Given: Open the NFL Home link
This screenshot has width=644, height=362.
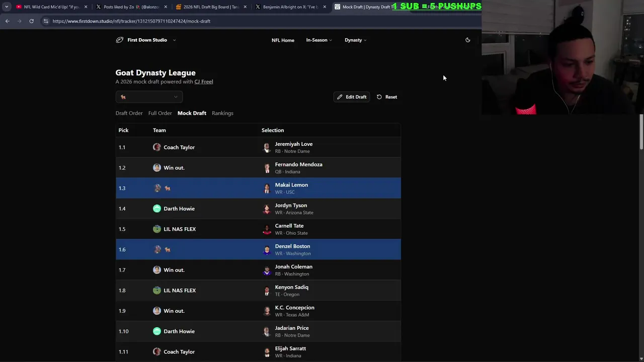Looking at the screenshot, I should tap(283, 40).
